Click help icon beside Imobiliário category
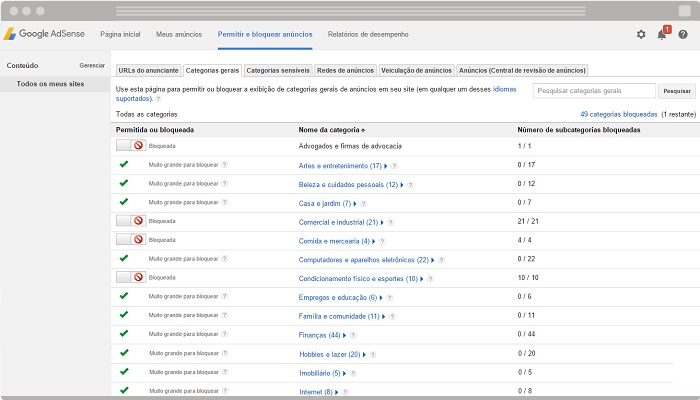 tap(353, 373)
